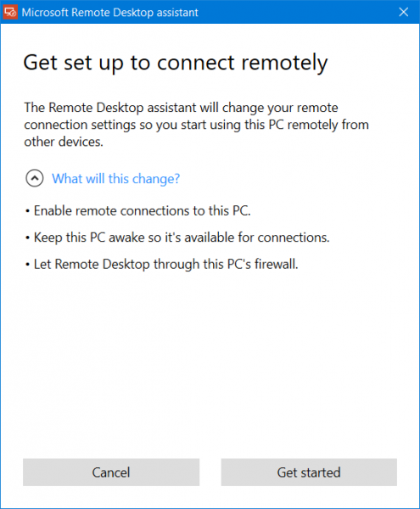Click the Remote Desktop assistant app icon
420x509 pixels.
tap(10, 13)
